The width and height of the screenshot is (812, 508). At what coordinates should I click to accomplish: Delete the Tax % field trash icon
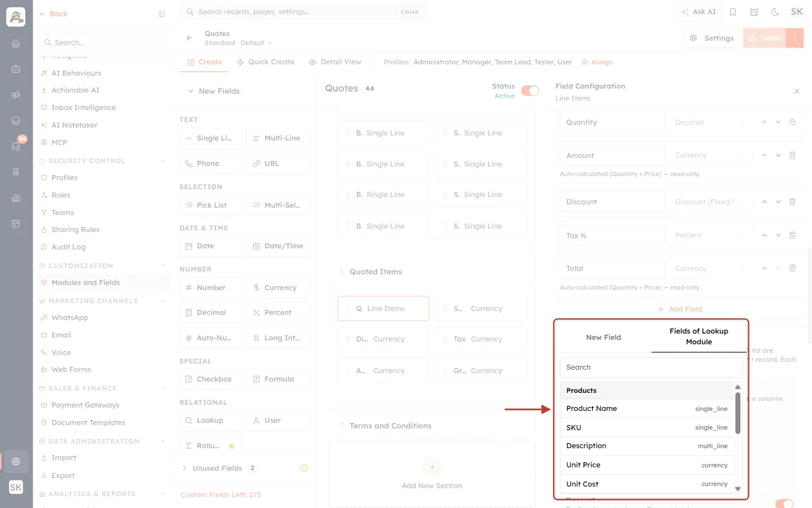pyautogui.click(x=792, y=235)
